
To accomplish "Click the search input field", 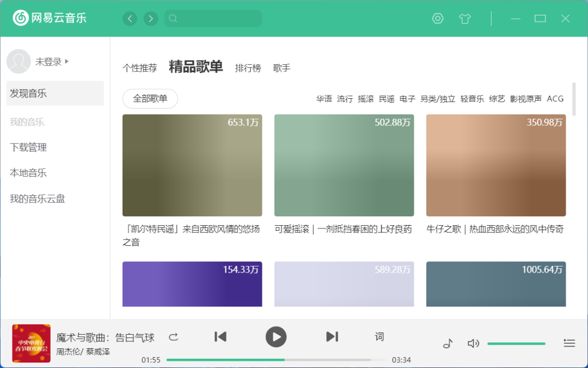I will [x=218, y=19].
